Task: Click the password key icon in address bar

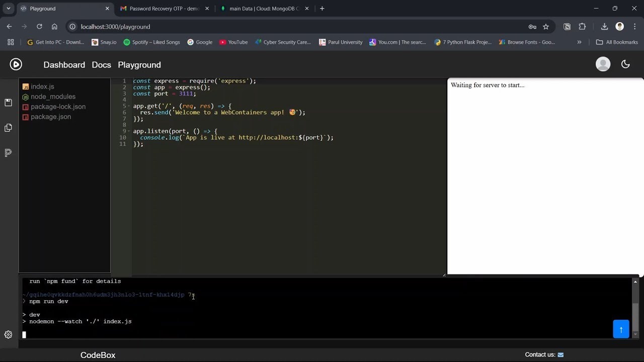Action: pos(532,27)
